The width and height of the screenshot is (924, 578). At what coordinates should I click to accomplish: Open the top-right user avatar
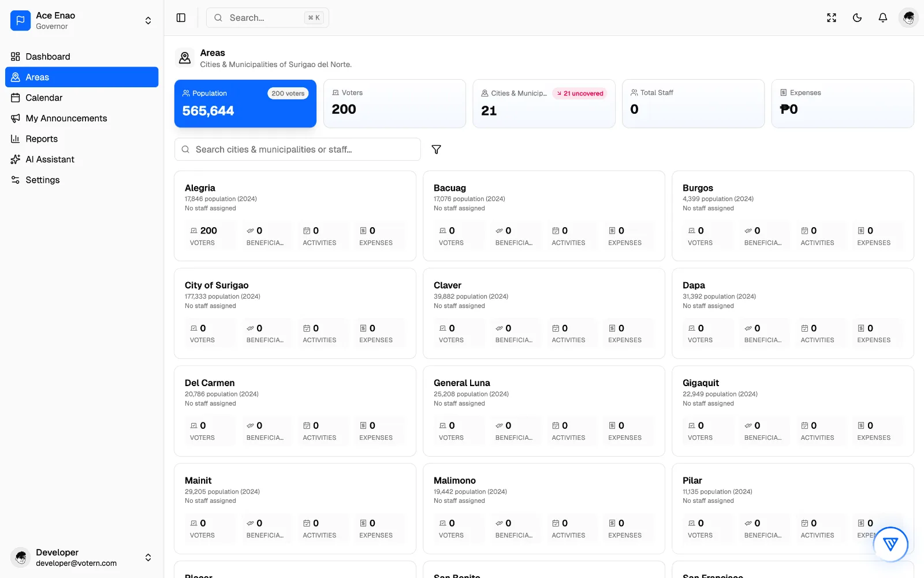coord(908,18)
